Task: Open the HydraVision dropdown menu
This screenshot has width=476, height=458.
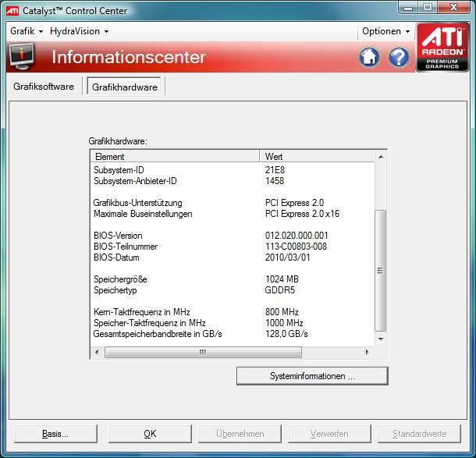Action: click(80, 31)
